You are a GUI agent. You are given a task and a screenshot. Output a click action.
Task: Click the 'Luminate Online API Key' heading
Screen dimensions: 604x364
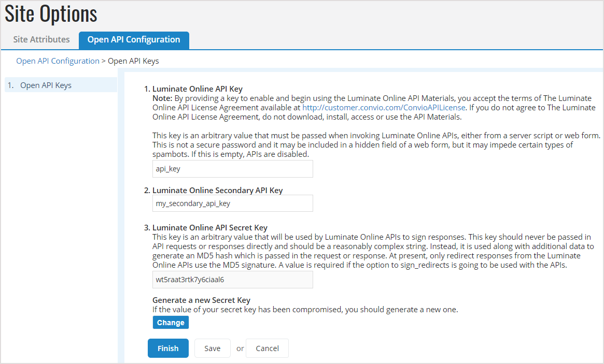[198, 89]
